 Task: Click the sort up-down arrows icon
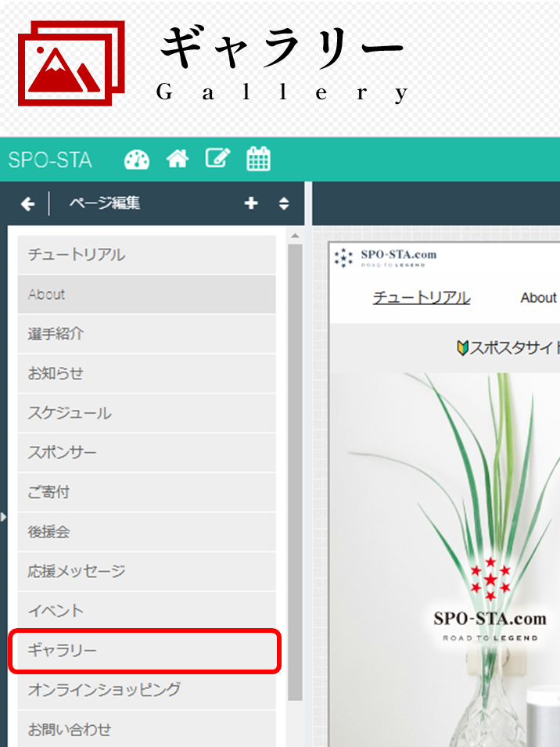[284, 203]
